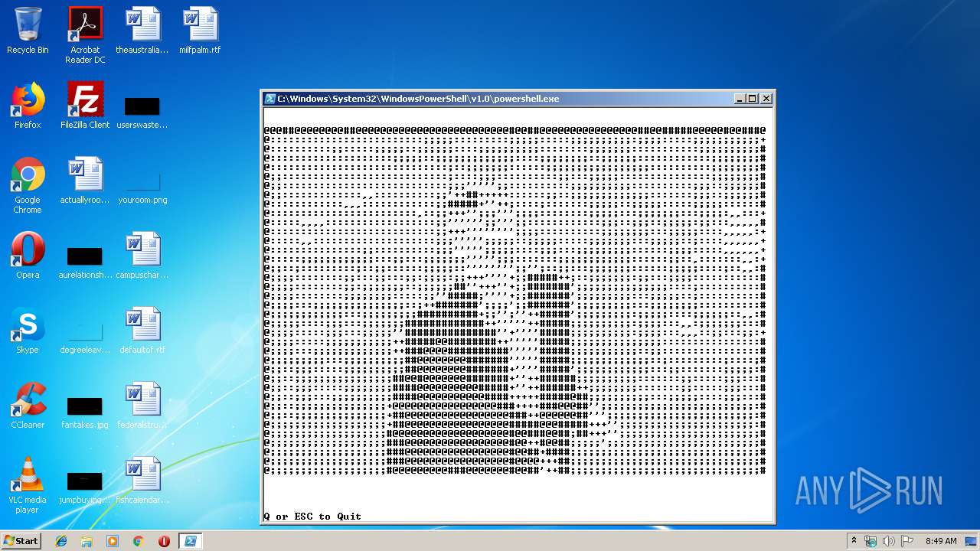Select the fishcalendar Word document icon
Viewport: 980px width, 551px height.
point(142,481)
